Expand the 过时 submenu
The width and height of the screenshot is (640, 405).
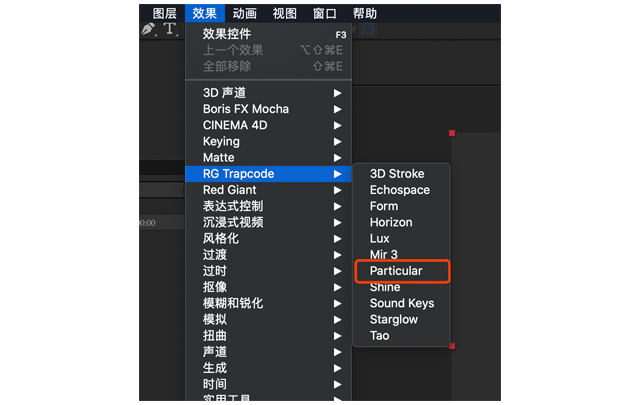coord(268,271)
